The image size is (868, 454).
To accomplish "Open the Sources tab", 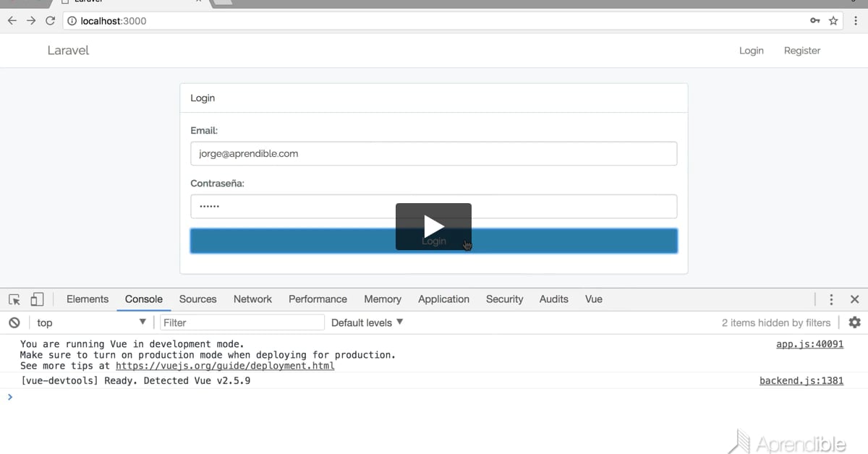I will [x=197, y=299].
